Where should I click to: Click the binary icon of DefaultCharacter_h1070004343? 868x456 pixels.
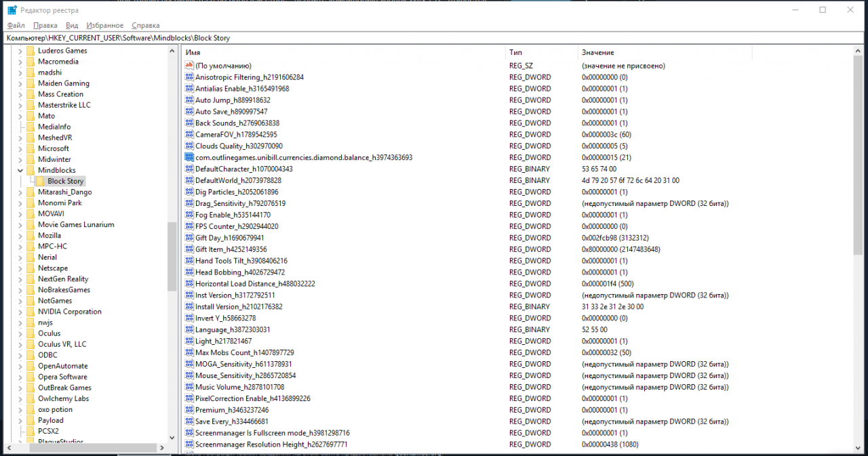(x=189, y=169)
